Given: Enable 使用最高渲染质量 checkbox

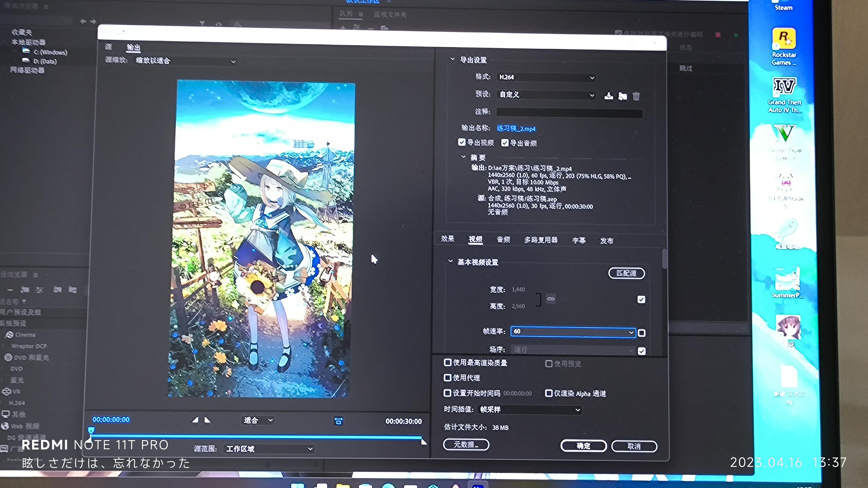Looking at the screenshot, I should tap(447, 362).
